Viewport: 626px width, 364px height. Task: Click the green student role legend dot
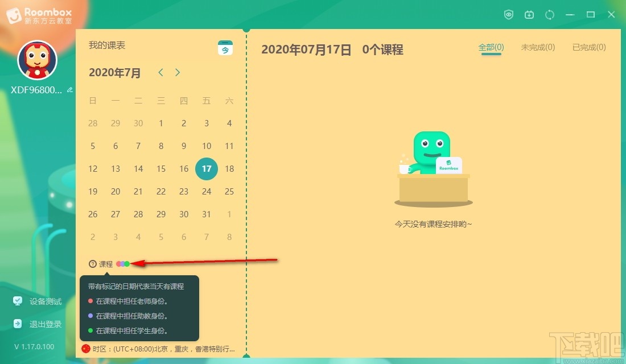click(x=127, y=263)
